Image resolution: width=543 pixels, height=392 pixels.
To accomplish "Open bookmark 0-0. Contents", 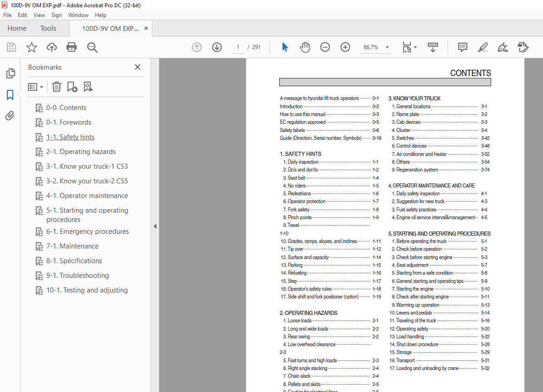I will (66, 108).
